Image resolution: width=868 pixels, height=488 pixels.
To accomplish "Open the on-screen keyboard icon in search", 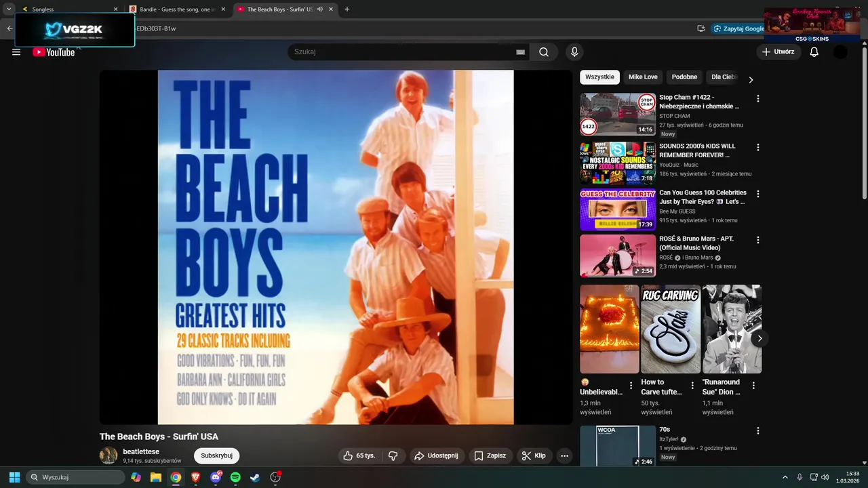I will (520, 52).
